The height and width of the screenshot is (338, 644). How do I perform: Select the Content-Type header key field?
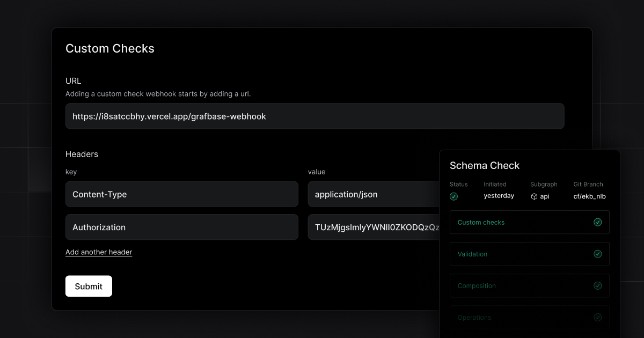coord(181,194)
